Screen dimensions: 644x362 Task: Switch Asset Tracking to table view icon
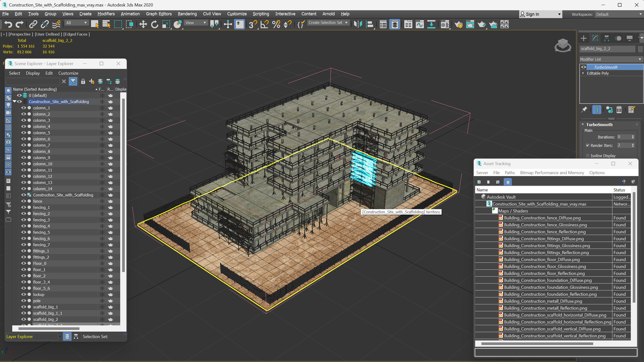pyautogui.click(x=508, y=182)
